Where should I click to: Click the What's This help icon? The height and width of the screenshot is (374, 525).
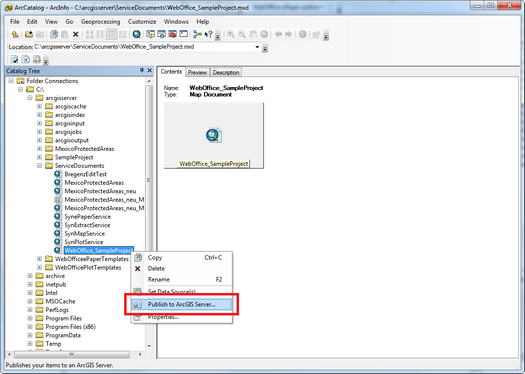coord(209,34)
